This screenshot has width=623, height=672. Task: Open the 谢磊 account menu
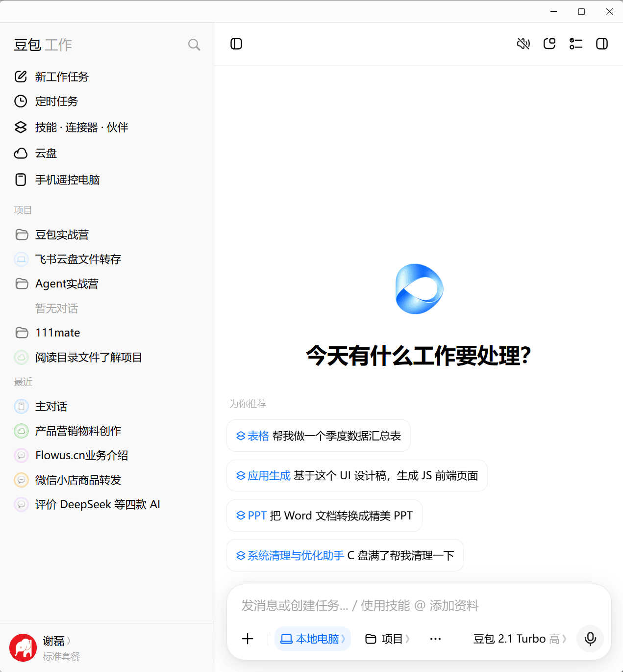[57, 641]
